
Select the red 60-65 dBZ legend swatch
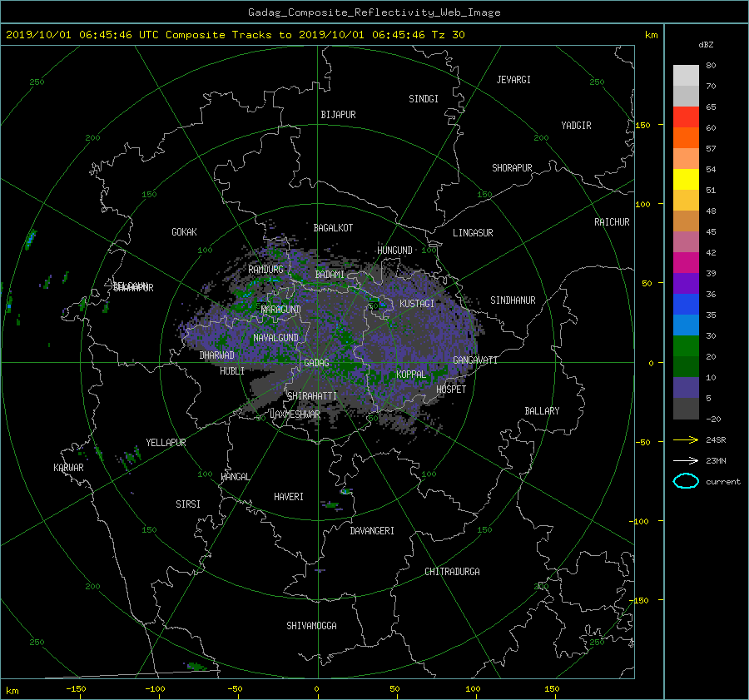(x=686, y=117)
